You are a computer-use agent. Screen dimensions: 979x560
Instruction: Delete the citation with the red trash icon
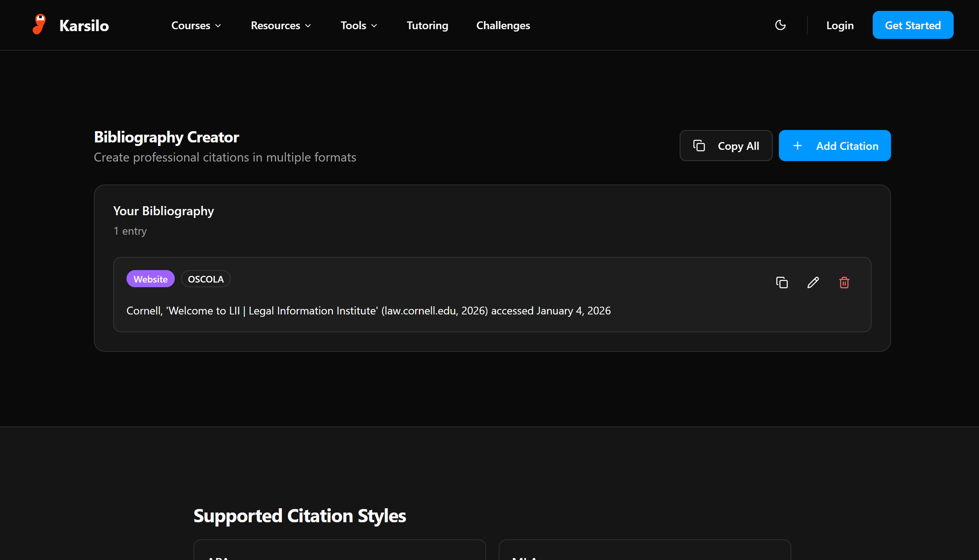pos(844,283)
